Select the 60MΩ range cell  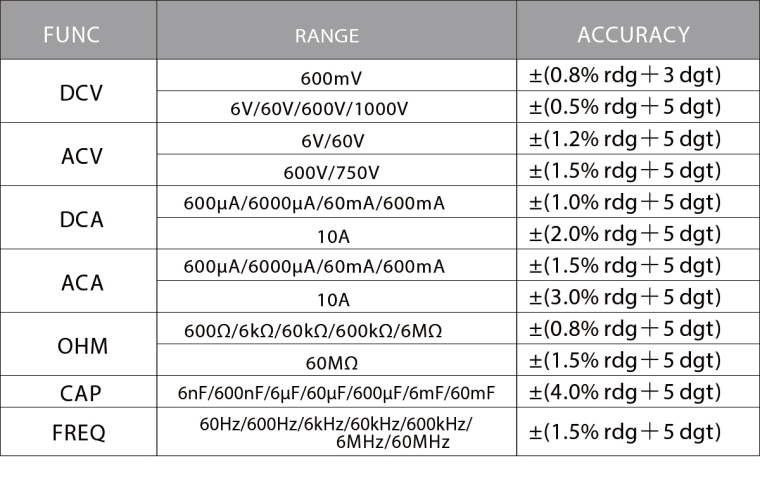point(332,361)
